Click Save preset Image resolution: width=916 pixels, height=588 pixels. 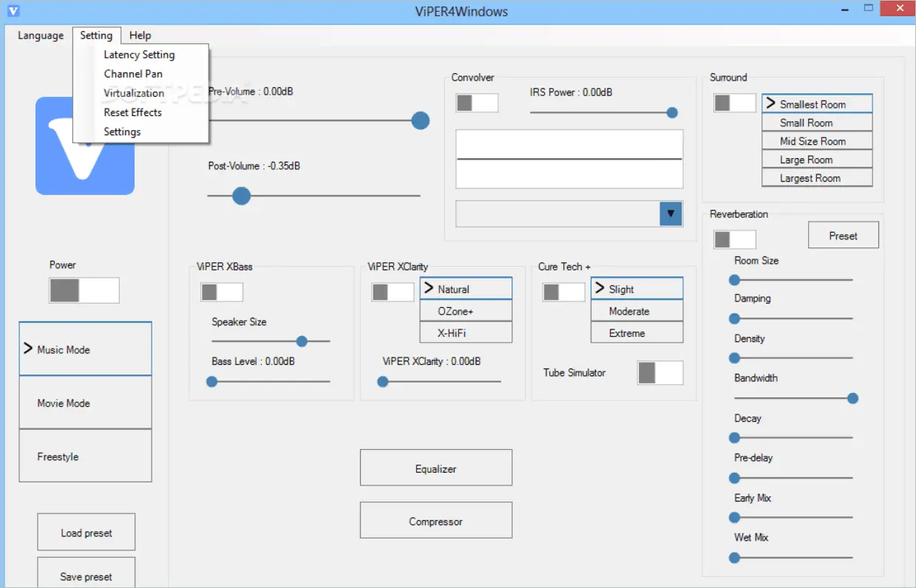click(x=86, y=572)
